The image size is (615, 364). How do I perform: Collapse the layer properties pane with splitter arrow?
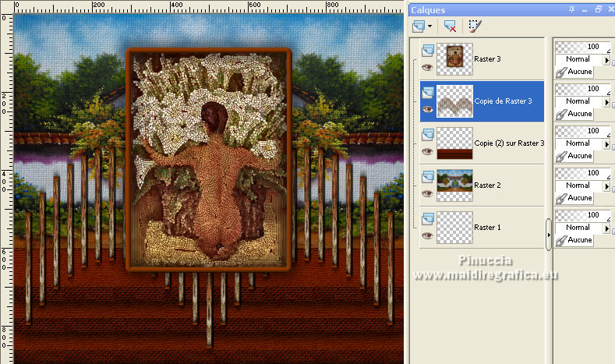549,235
